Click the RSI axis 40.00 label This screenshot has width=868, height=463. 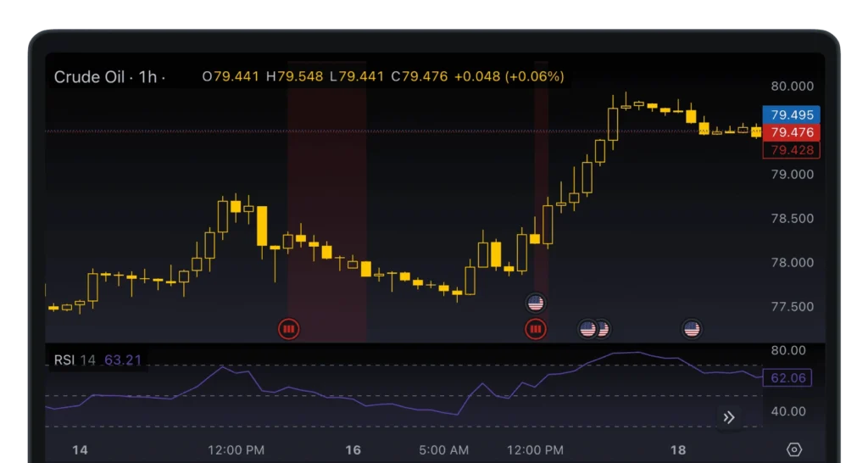[x=788, y=411]
